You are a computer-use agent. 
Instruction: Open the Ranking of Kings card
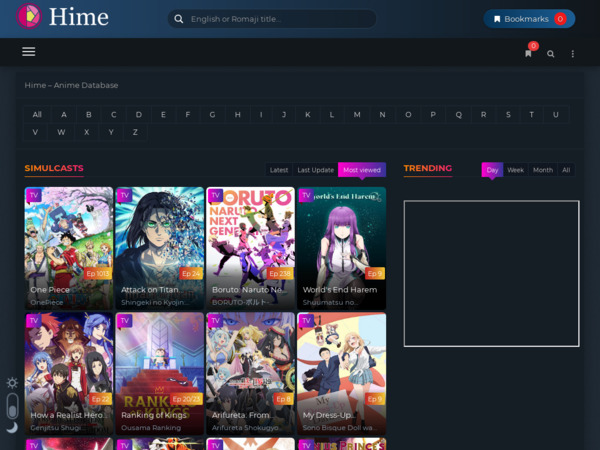[x=160, y=373]
